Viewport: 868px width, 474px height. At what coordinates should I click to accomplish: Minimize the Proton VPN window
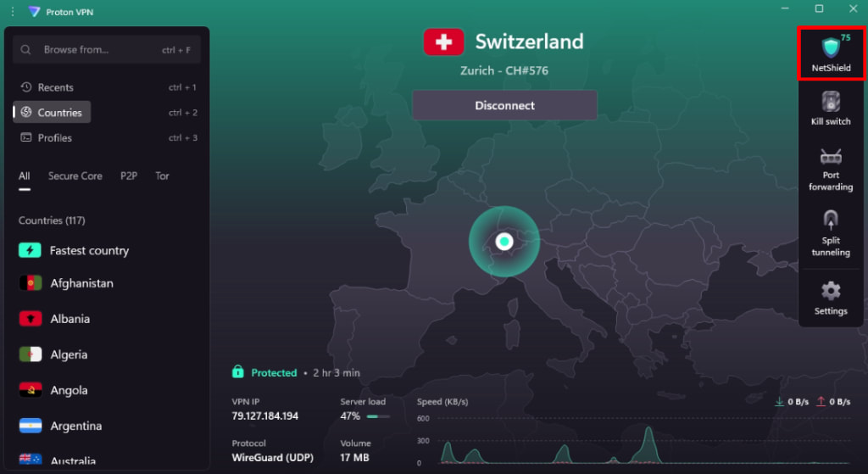[x=785, y=8]
